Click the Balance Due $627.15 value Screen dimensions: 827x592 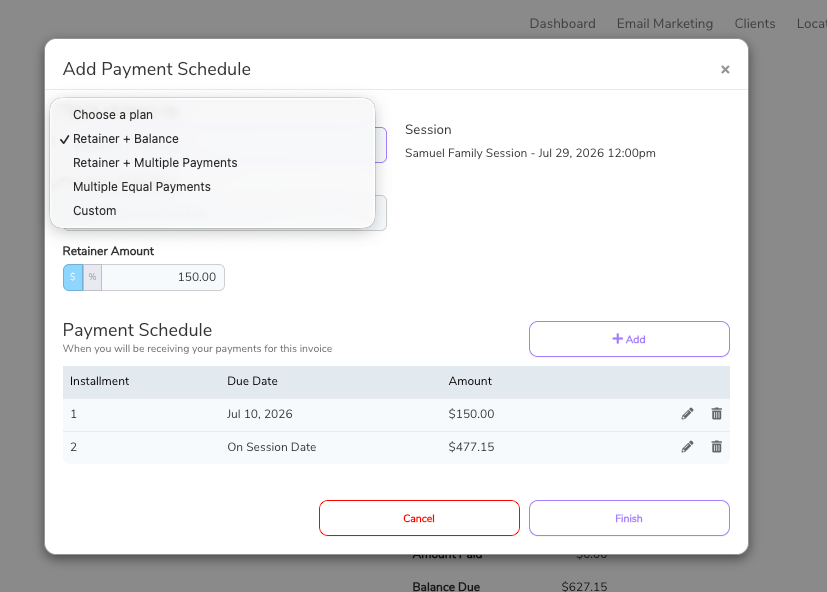[x=584, y=586]
